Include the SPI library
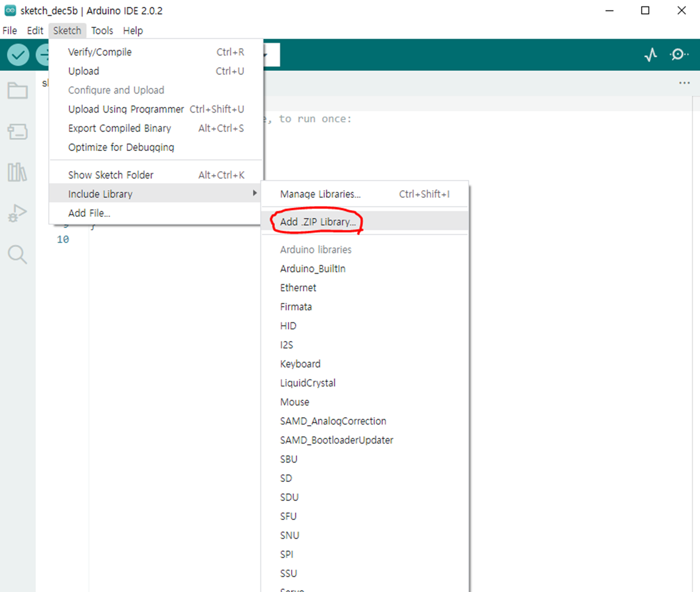Screen dimensions: 700x592 pos(365,554)
